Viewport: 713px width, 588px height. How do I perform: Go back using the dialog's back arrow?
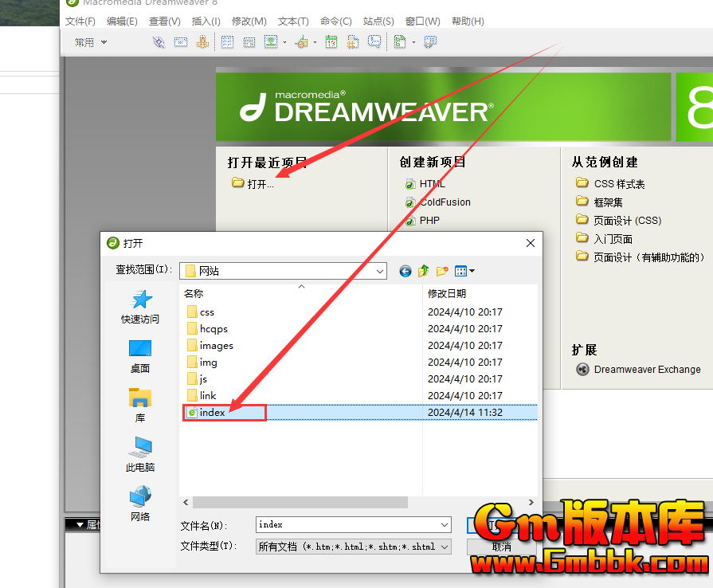[x=405, y=271]
